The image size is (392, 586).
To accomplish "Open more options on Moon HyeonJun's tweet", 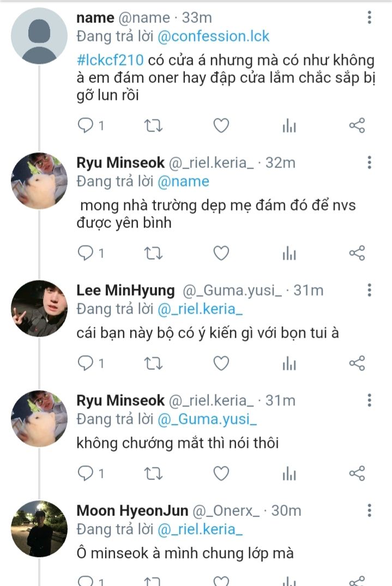I will click(370, 510).
